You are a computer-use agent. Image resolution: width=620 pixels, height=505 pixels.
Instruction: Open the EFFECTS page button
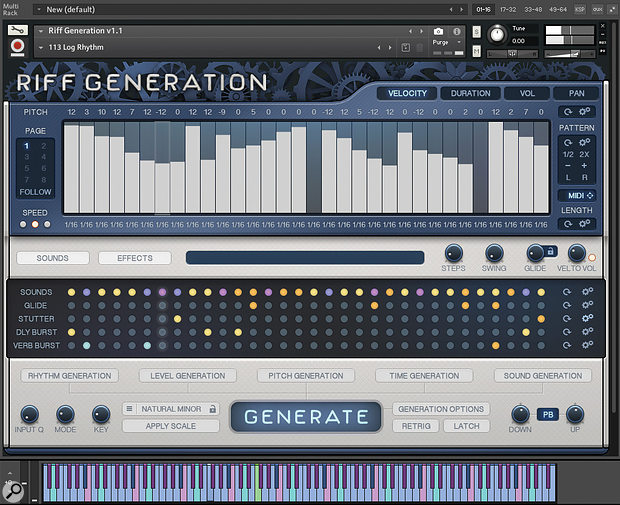(135, 258)
